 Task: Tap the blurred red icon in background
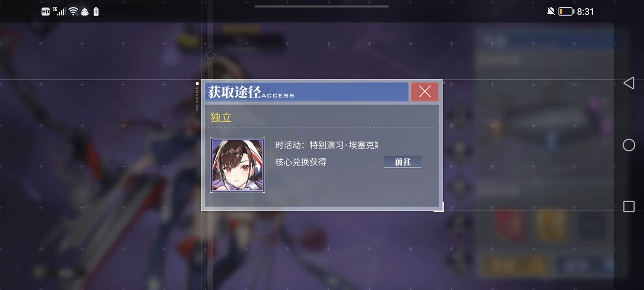(x=510, y=225)
